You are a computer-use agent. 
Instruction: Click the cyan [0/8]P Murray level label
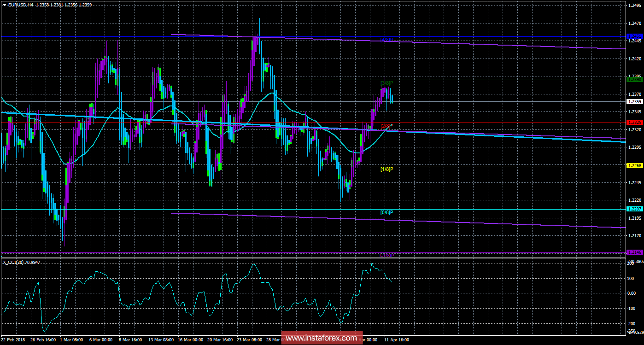tap(386, 212)
